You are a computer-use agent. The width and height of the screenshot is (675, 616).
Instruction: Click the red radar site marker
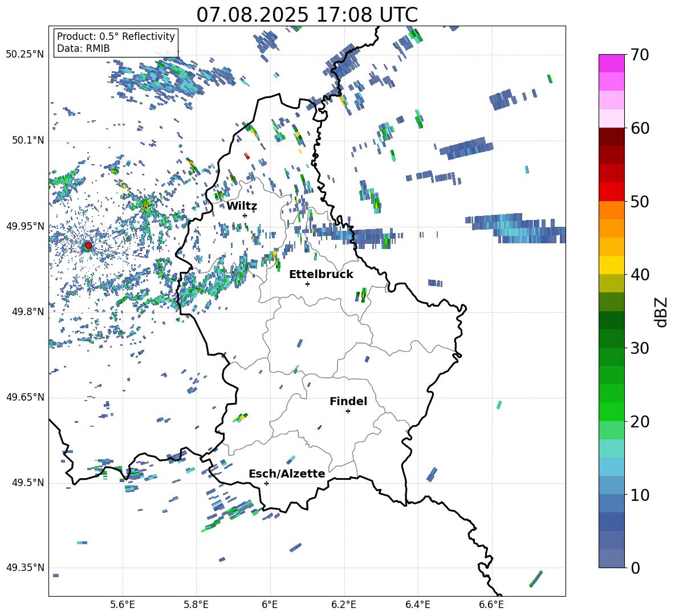pyautogui.click(x=88, y=246)
